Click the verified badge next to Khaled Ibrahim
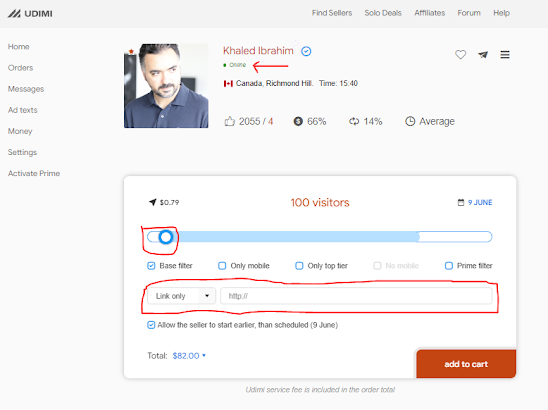548x410 pixels. pos(306,51)
